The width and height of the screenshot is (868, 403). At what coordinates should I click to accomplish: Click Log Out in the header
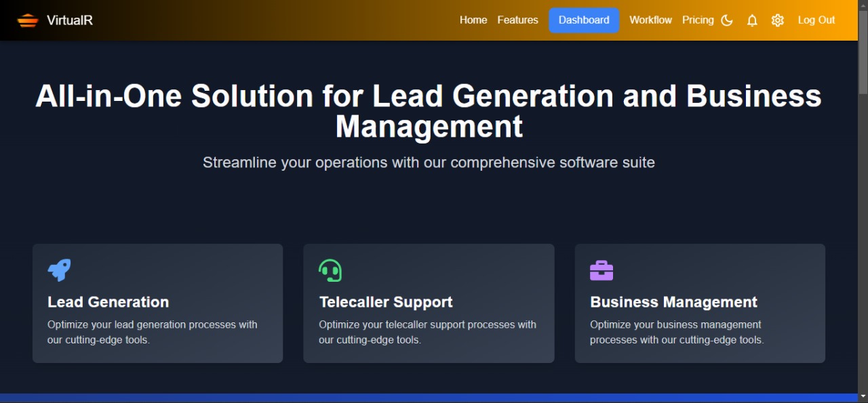816,20
